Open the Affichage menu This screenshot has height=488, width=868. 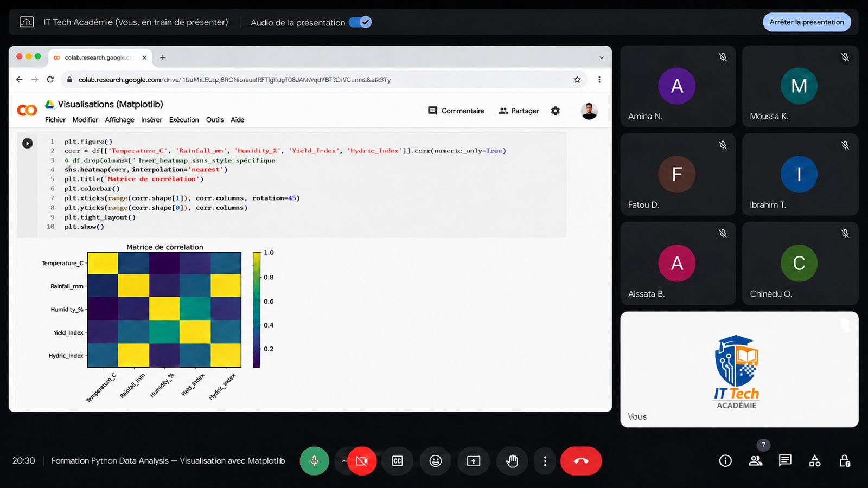coord(120,120)
